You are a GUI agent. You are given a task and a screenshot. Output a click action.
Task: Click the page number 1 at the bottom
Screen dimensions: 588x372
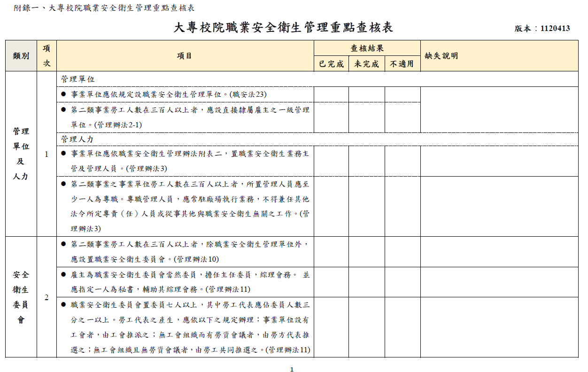[291, 368]
